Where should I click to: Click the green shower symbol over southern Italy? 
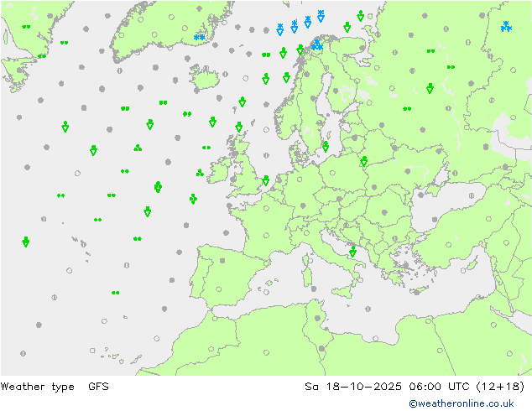[353, 252]
